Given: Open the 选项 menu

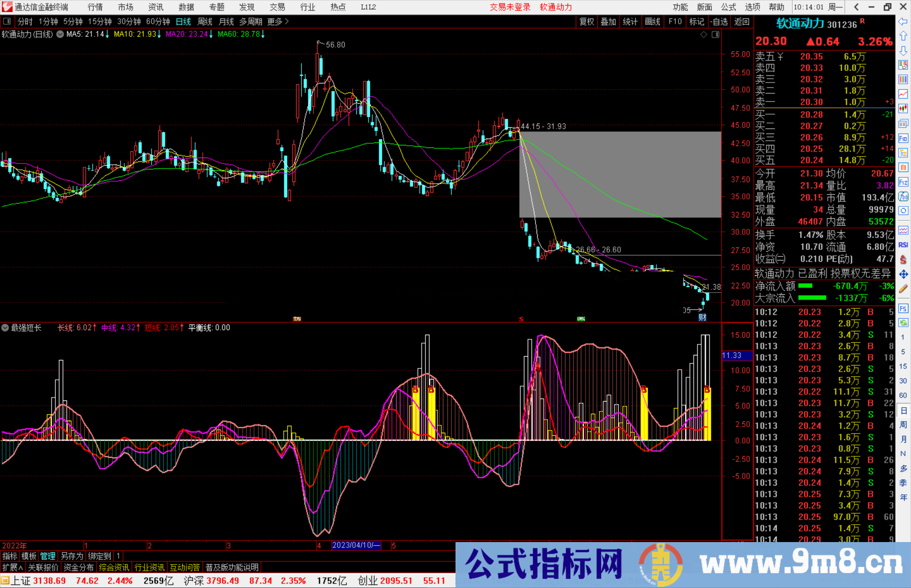Looking at the screenshot, I should point(752,7).
